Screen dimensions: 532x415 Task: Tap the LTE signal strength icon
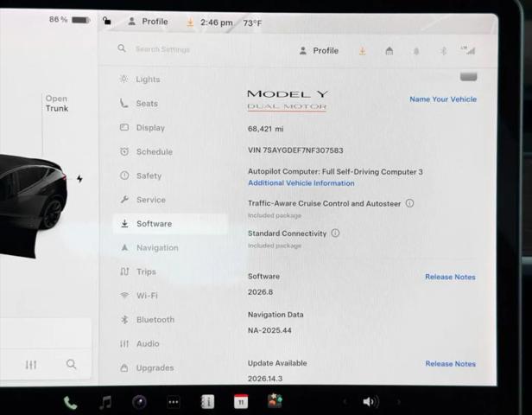pyautogui.click(x=468, y=50)
